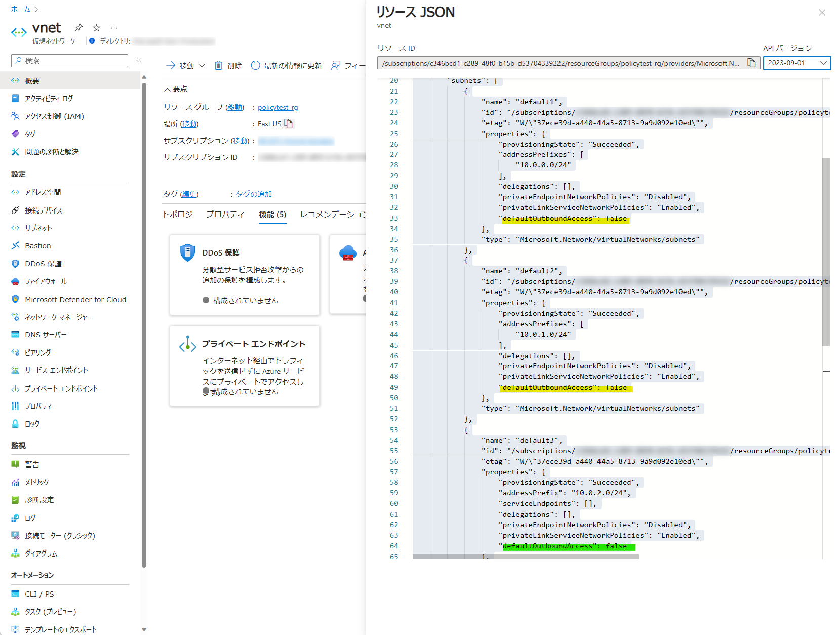Viewport: 840px width, 635px height.
Task: Switch to the トポロジ tab
Action: coord(178,215)
